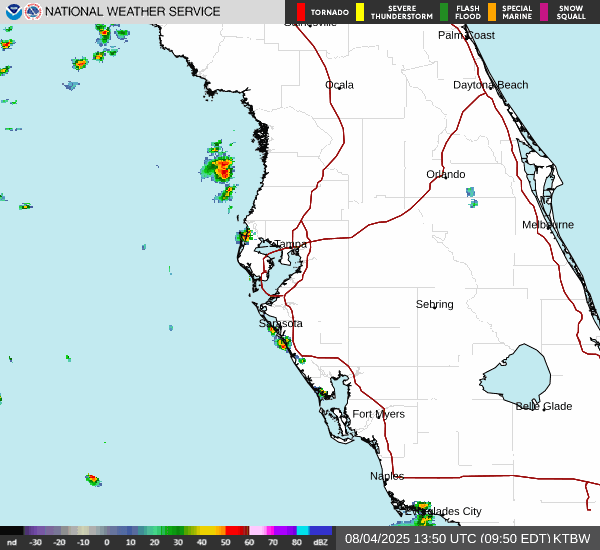The height and width of the screenshot is (550, 600).
Task: Click the yellow Severe Thunderstorm legend swatch
Action: pos(359,12)
